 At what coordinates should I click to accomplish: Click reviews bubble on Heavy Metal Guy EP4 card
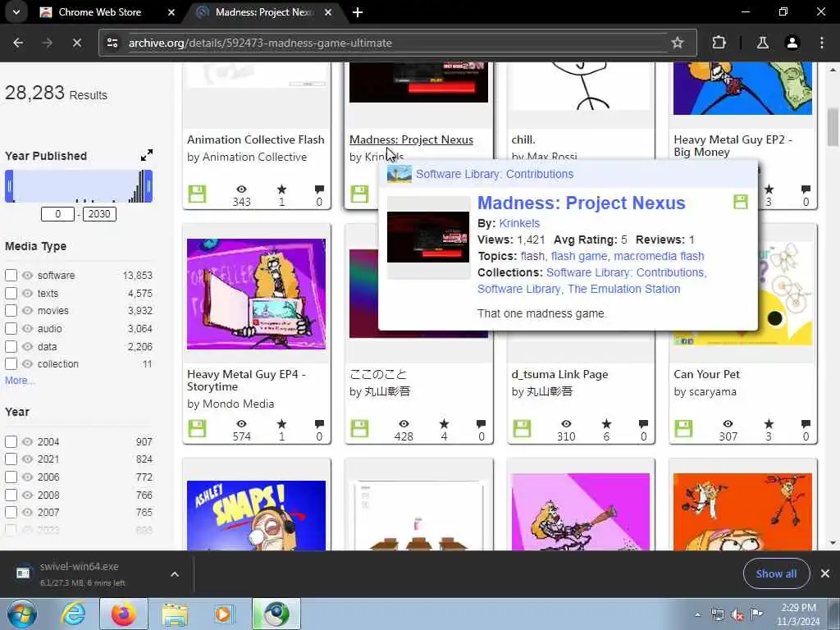[319, 424]
